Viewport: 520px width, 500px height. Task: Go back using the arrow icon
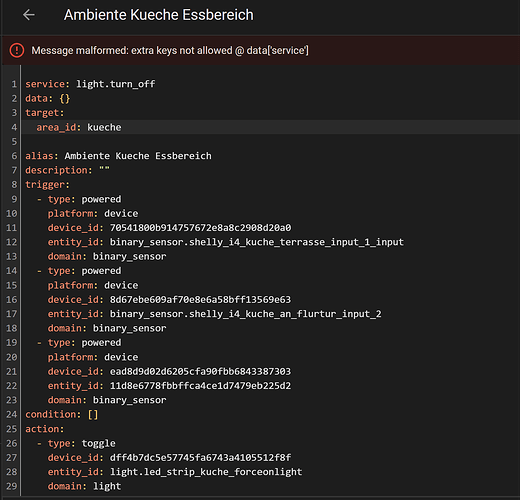(x=29, y=15)
